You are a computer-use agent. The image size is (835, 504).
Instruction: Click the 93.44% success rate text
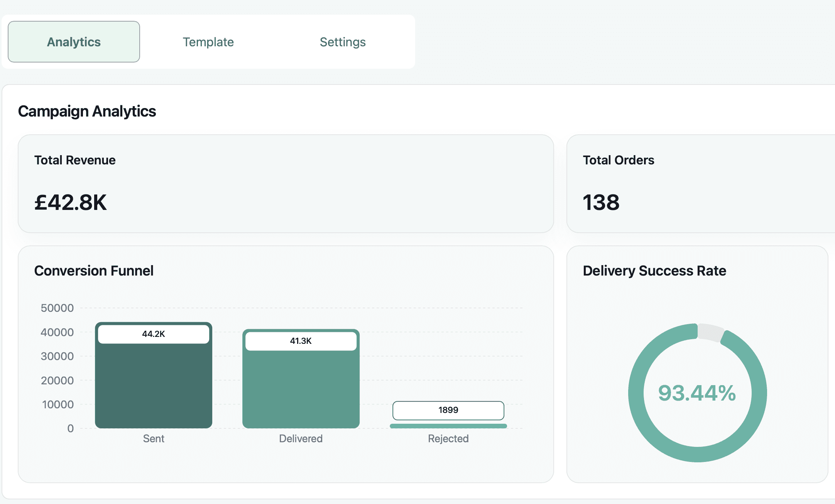point(697,393)
